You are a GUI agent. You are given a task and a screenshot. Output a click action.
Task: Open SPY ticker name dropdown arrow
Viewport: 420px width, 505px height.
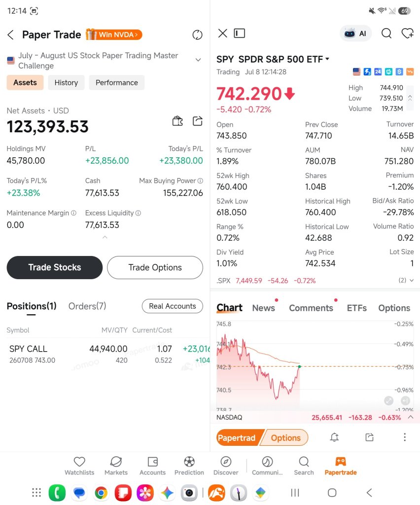click(327, 59)
